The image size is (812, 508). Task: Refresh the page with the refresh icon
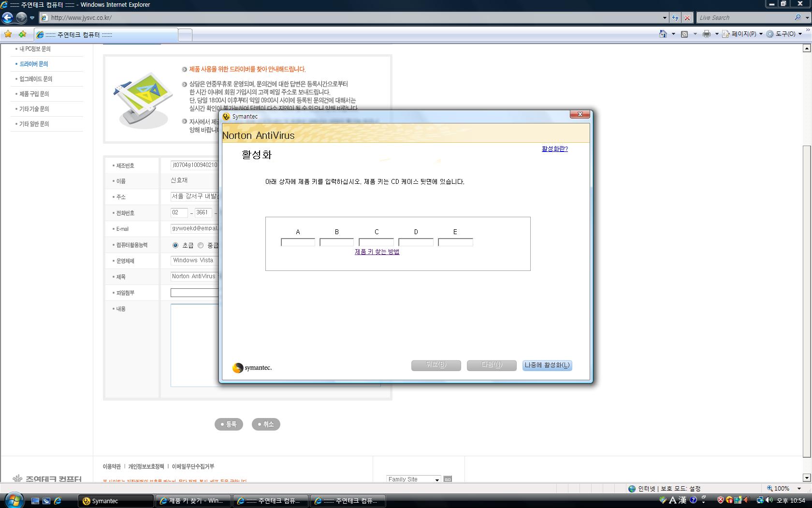(675, 18)
